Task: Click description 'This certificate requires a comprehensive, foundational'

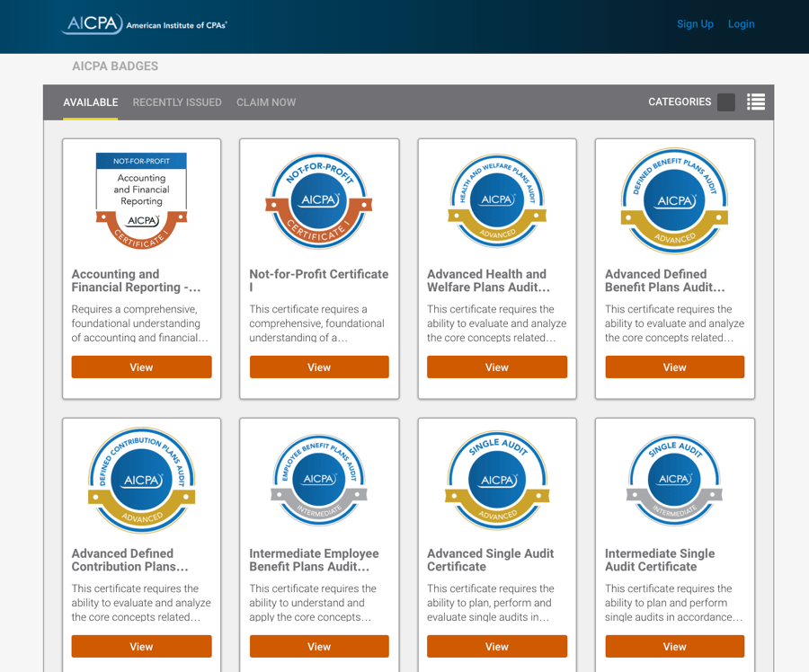Action: [x=316, y=323]
